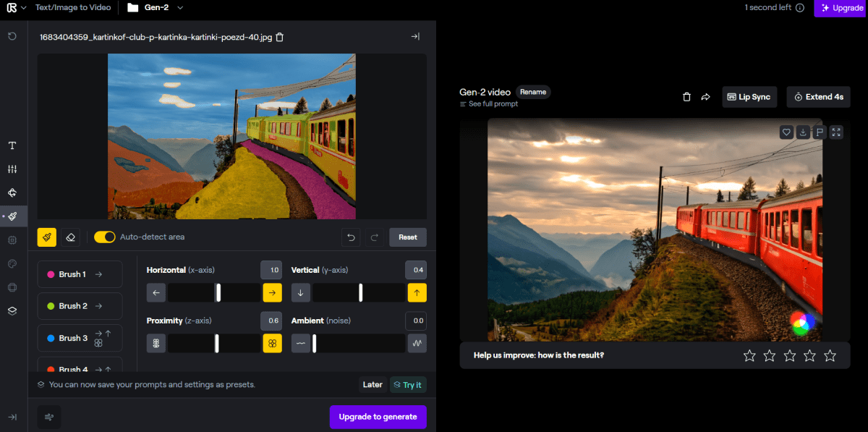Select Brush 3 with blue dot

click(x=80, y=338)
